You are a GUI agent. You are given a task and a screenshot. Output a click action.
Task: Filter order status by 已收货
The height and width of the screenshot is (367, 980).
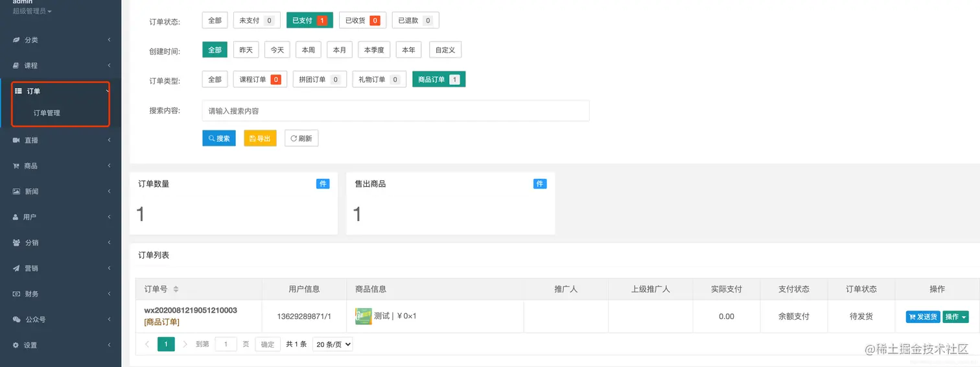[x=362, y=21]
